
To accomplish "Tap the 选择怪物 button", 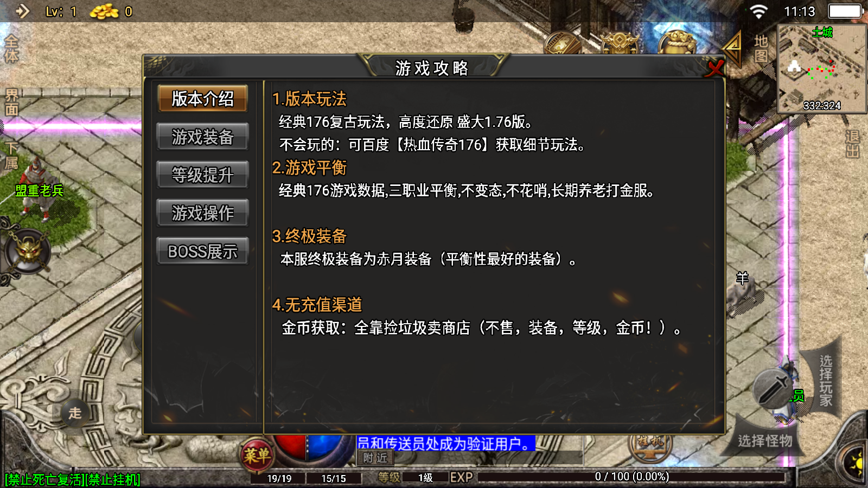I will coord(765,440).
